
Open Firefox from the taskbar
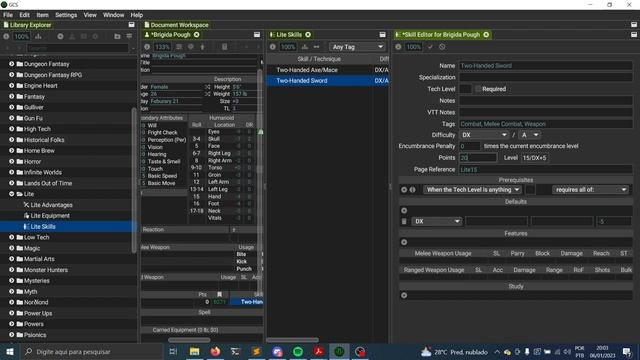pyautogui.click(x=215, y=351)
